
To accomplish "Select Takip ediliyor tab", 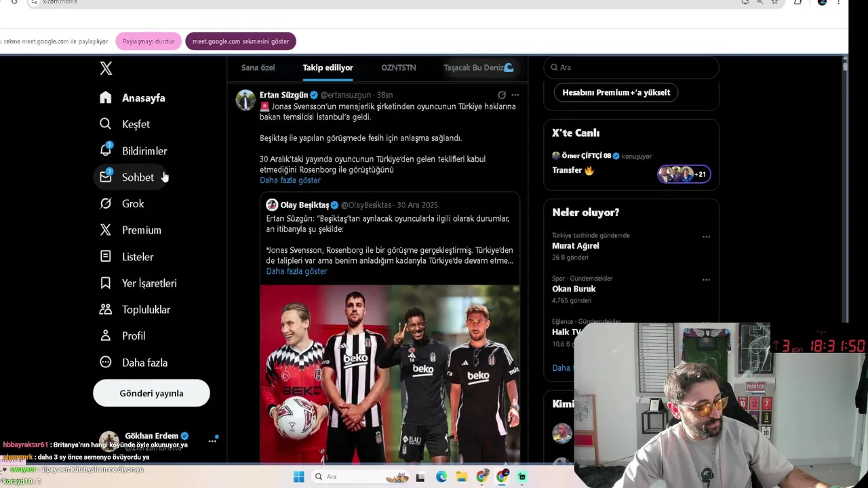I will pyautogui.click(x=328, y=68).
